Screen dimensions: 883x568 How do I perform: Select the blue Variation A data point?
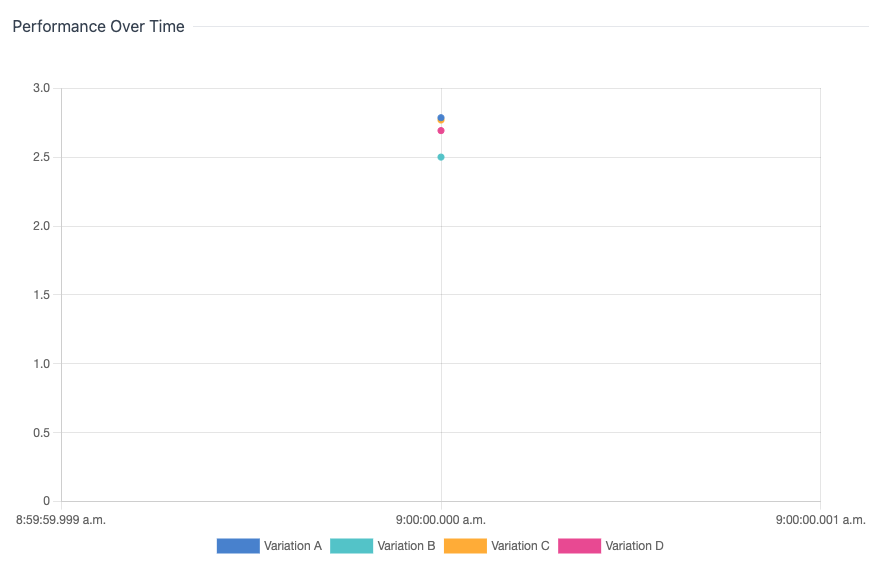[x=441, y=117]
